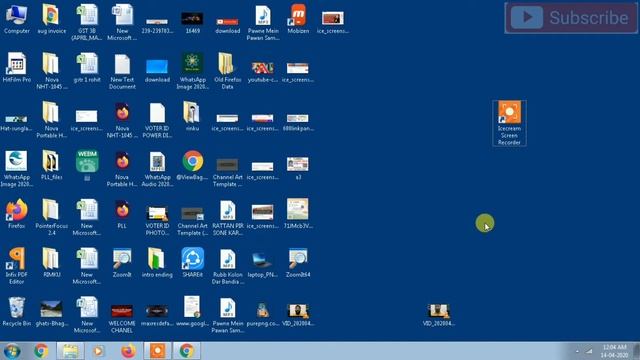Open the VOTER ID POWER DI file
The width and height of the screenshot is (640, 360).
coord(157,120)
